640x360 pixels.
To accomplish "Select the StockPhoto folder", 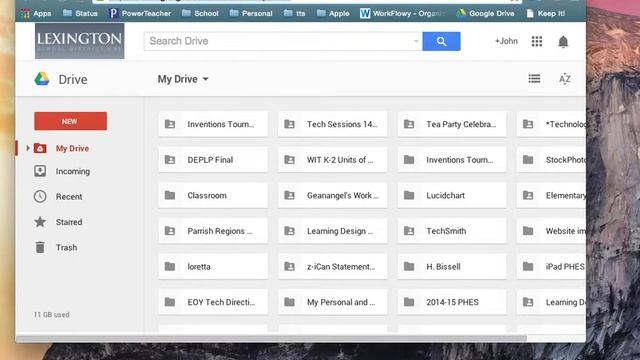I will [551, 160].
